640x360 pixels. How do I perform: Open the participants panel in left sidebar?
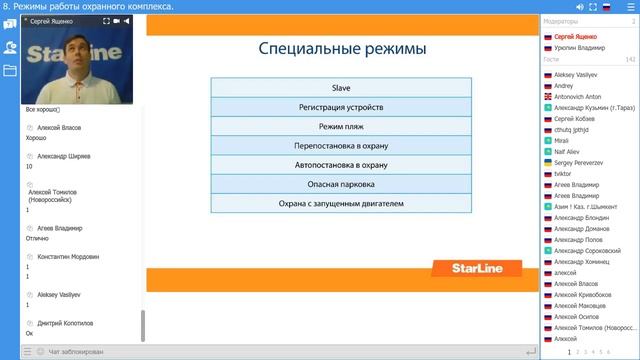(10, 48)
